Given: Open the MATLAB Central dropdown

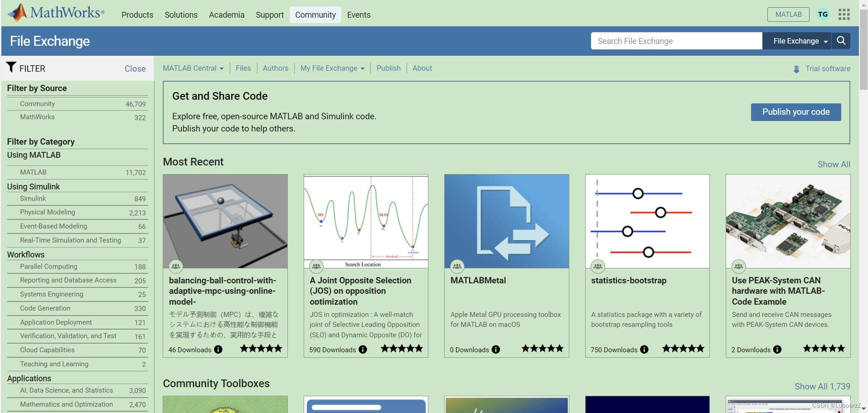Looking at the screenshot, I should (194, 68).
